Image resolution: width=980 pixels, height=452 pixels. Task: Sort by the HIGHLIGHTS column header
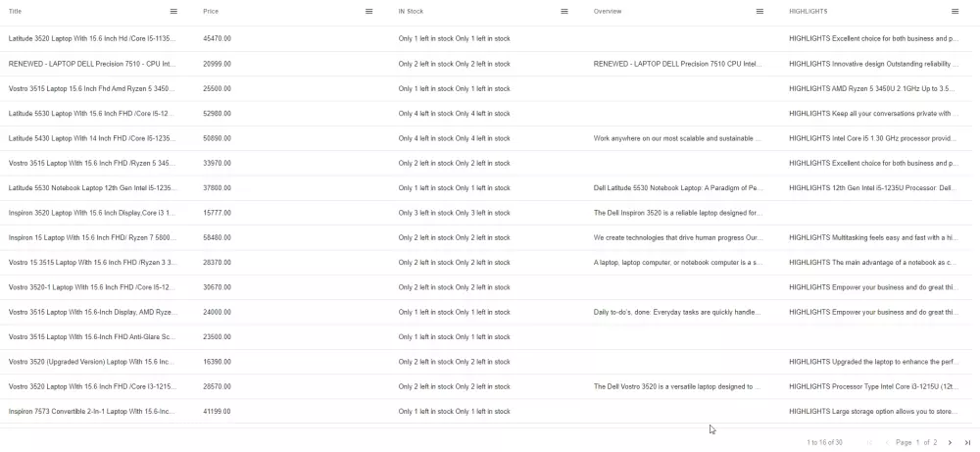pos(808,11)
